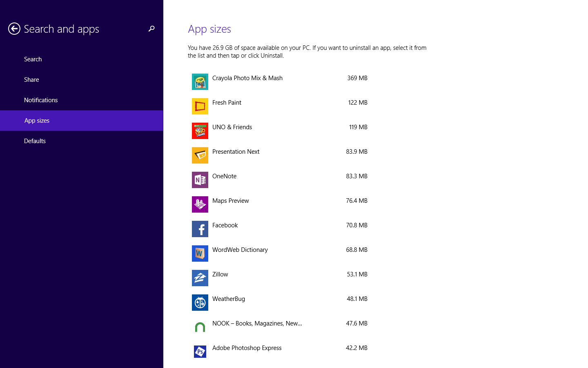Click the 369 MB size value
588x368 pixels.
357,78
